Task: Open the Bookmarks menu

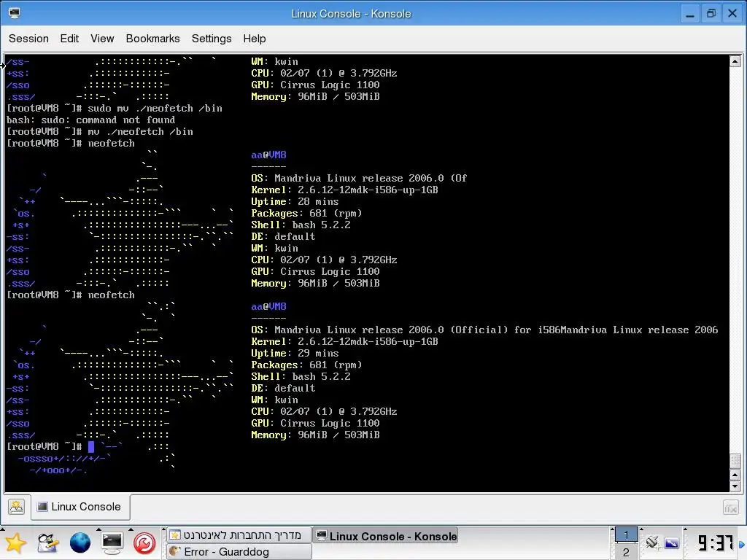Action: (x=152, y=39)
